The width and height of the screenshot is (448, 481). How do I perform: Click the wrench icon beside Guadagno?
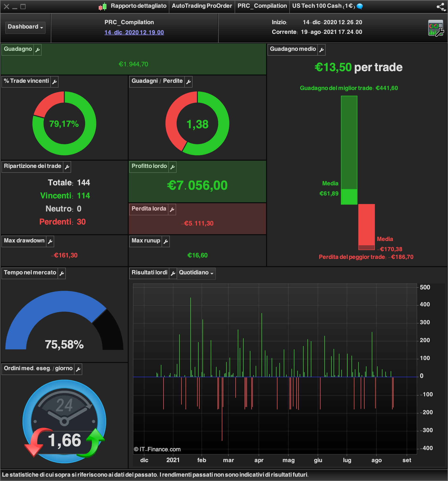(37, 50)
